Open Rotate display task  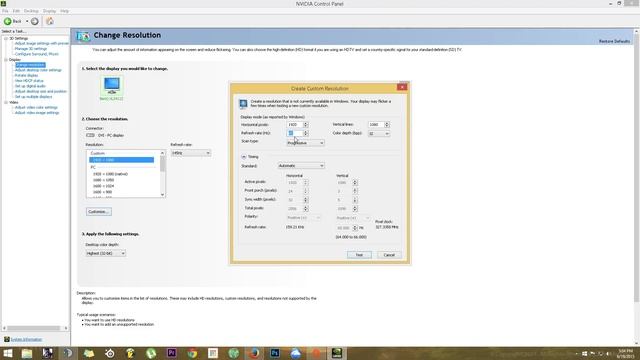tap(27, 76)
